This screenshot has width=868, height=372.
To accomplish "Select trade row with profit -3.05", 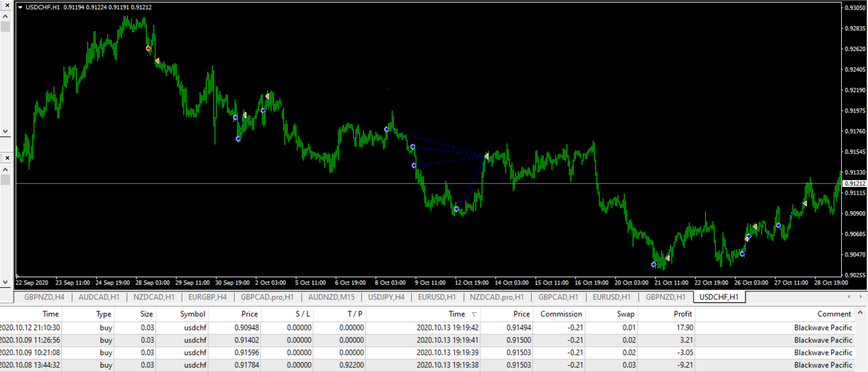I will click(428, 352).
